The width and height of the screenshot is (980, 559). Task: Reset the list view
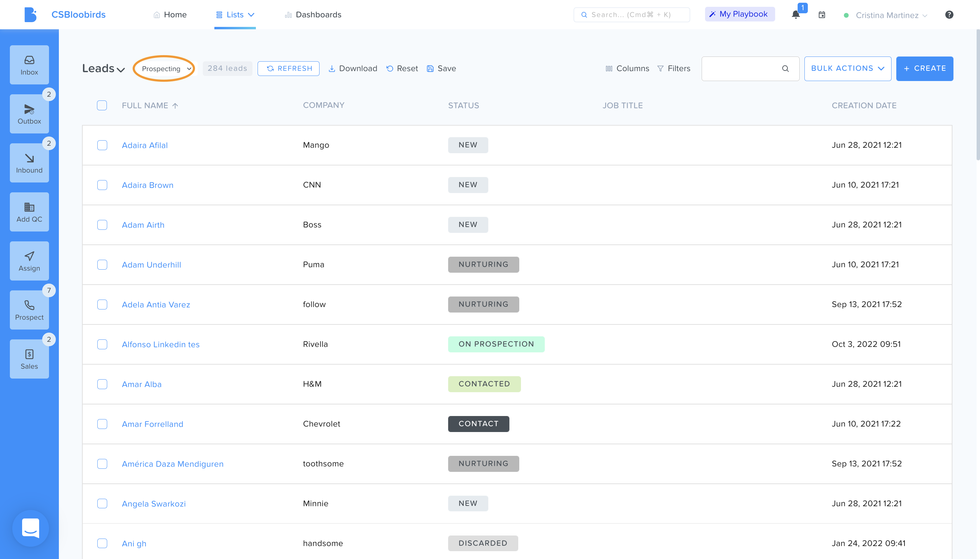click(402, 69)
